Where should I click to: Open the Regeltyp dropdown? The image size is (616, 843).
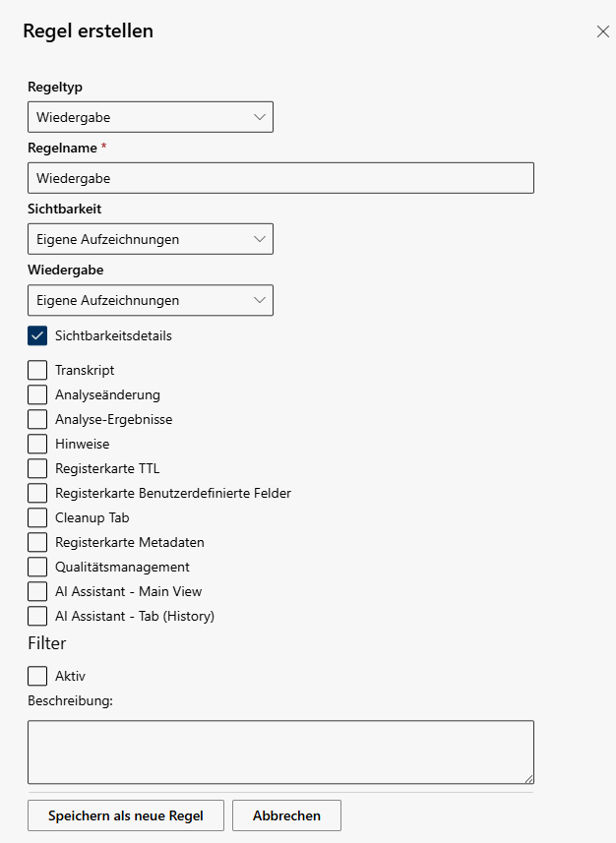pos(151,117)
